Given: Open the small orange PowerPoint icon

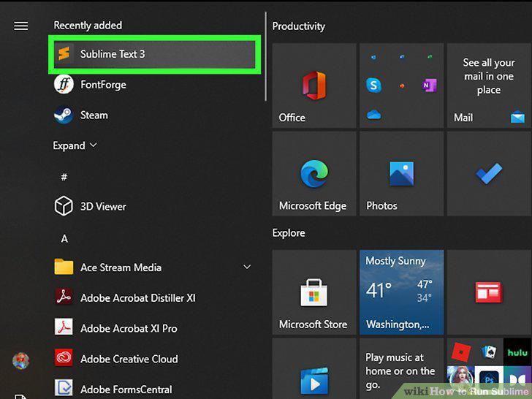Looking at the screenshot, I should 402,85.
